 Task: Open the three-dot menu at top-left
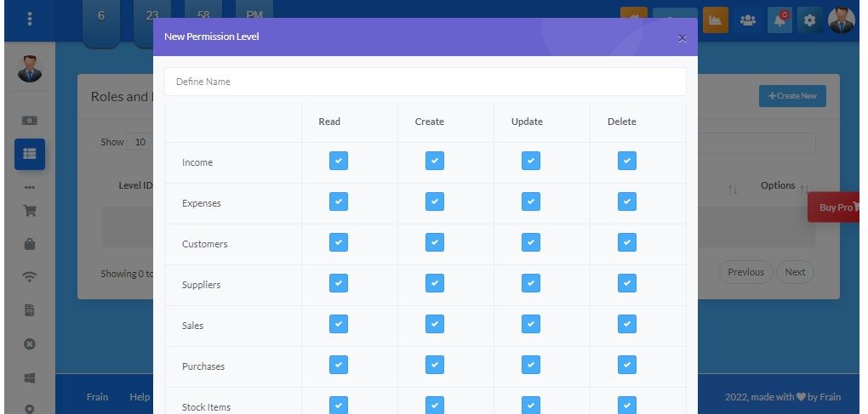[x=30, y=19]
